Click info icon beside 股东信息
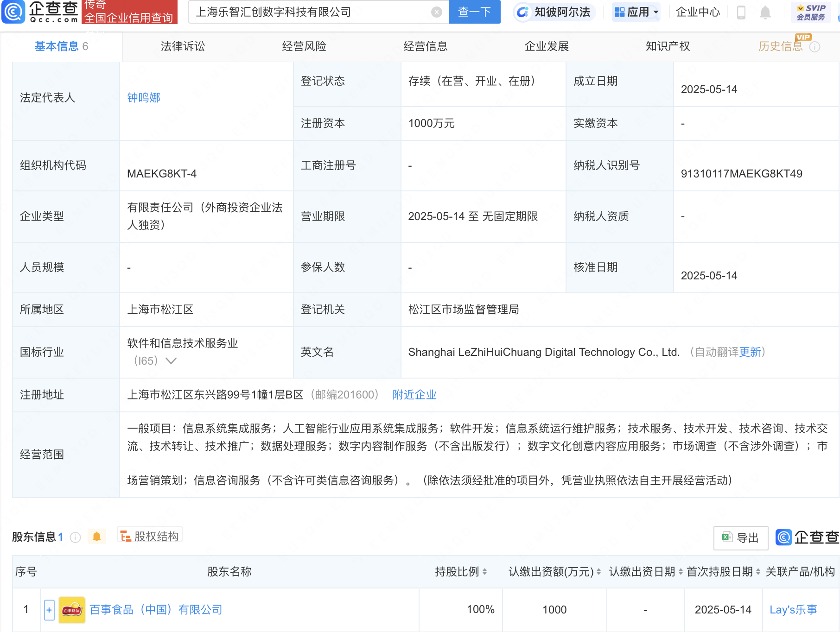 tap(75, 537)
